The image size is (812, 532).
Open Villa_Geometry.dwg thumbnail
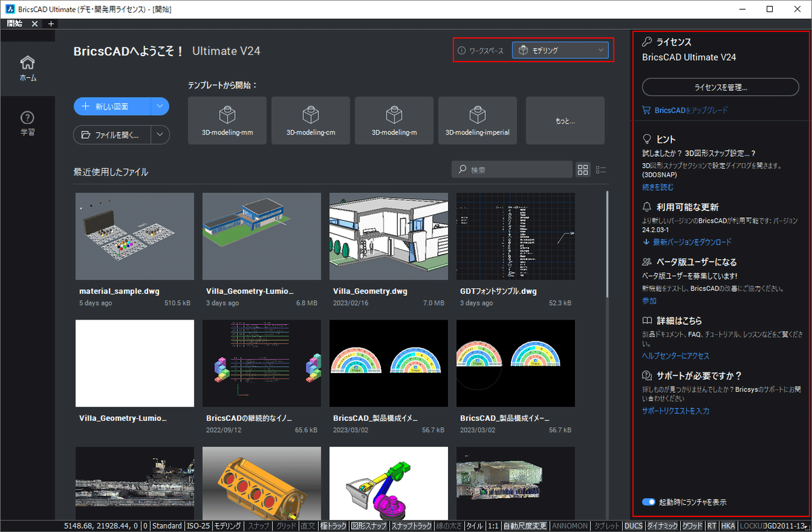click(388, 236)
